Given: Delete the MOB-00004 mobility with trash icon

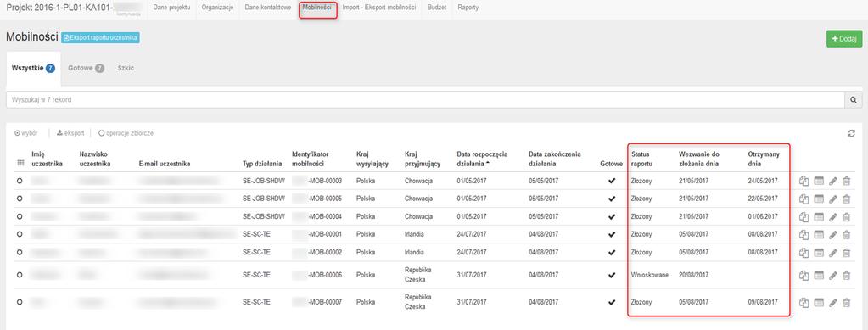Looking at the screenshot, I should (847, 216).
